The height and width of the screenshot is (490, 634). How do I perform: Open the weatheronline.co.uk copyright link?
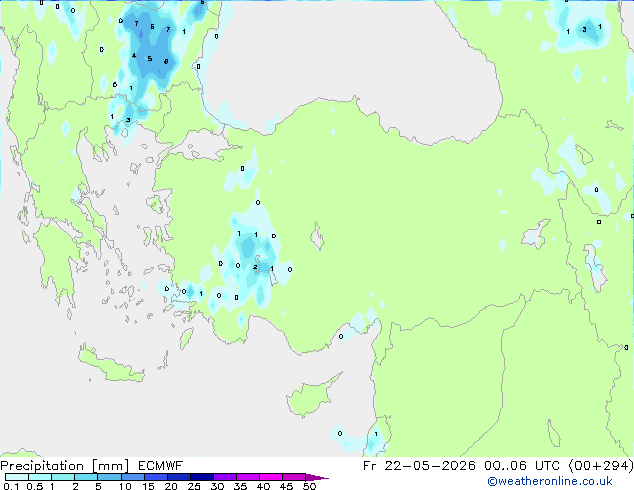point(550,481)
